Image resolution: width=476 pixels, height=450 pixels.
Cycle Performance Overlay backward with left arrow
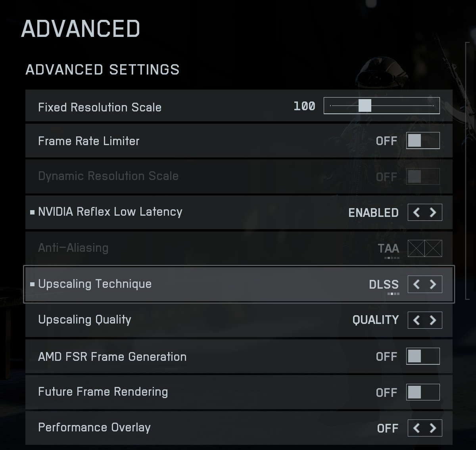(416, 428)
